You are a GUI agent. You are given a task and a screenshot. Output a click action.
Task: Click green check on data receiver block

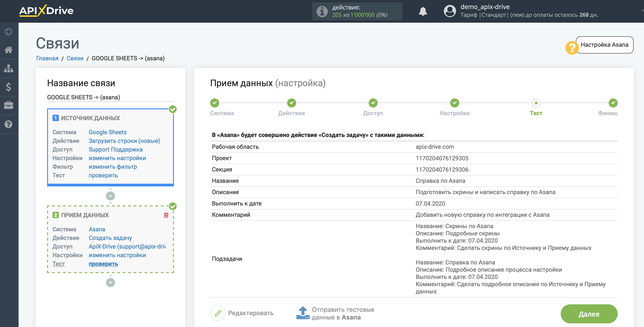click(173, 206)
